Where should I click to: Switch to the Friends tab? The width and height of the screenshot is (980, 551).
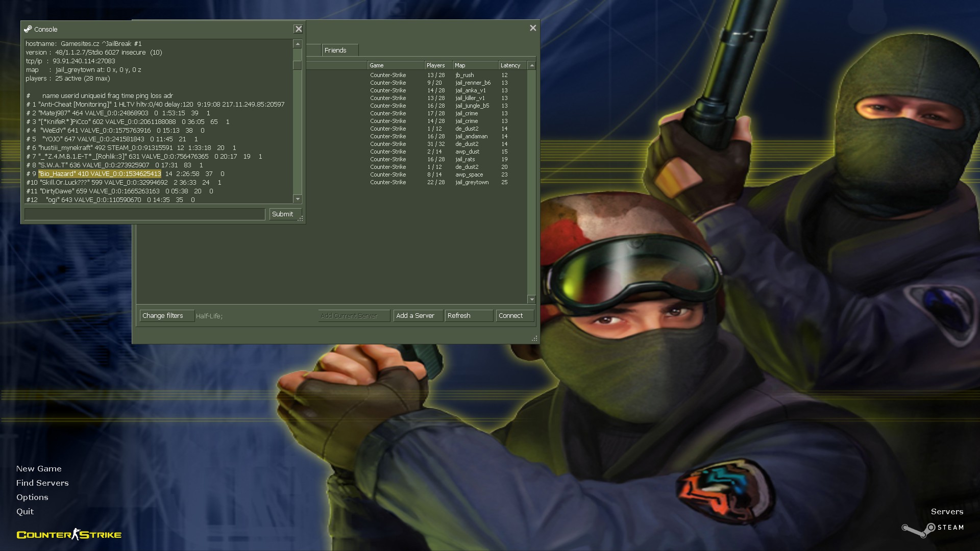(x=339, y=50)
